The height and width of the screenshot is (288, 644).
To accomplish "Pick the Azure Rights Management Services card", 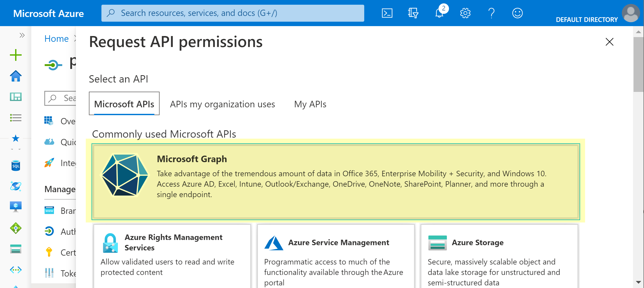I will tap(172, 256).
